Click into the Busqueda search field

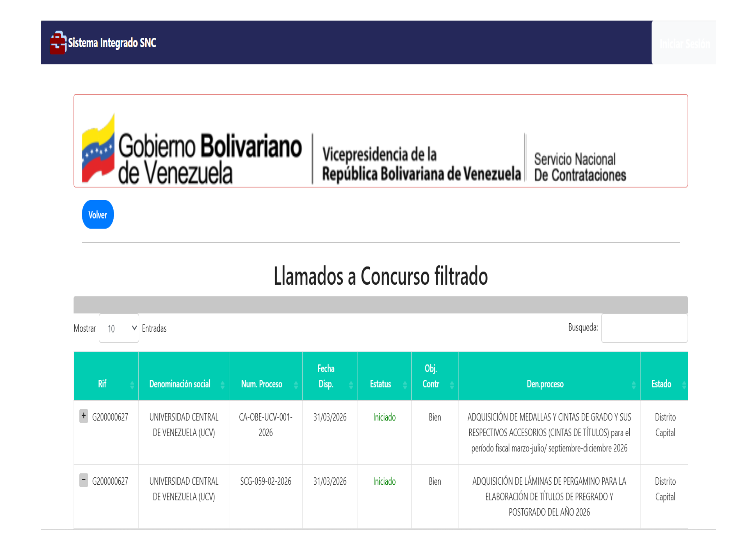644,328
